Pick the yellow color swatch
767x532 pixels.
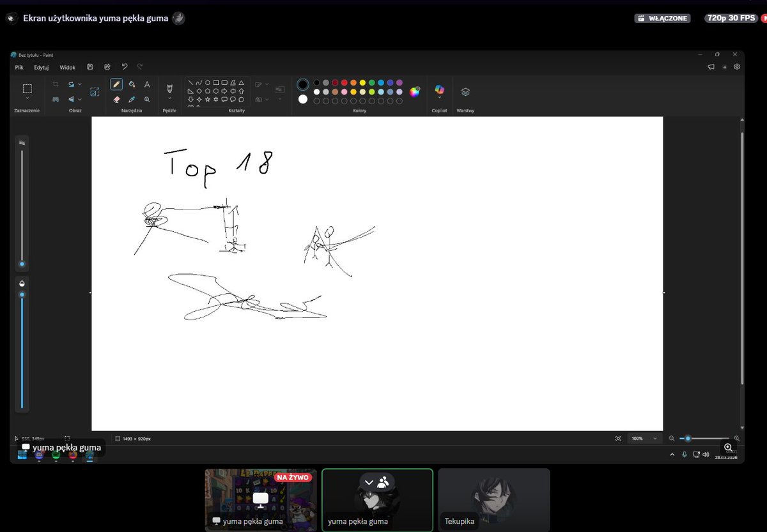tap(362, 82)
